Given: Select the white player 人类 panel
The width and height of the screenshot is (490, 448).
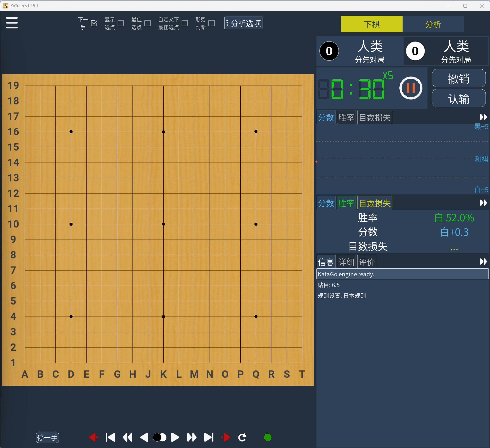Looking at the screenshot, I should [446, 51].
